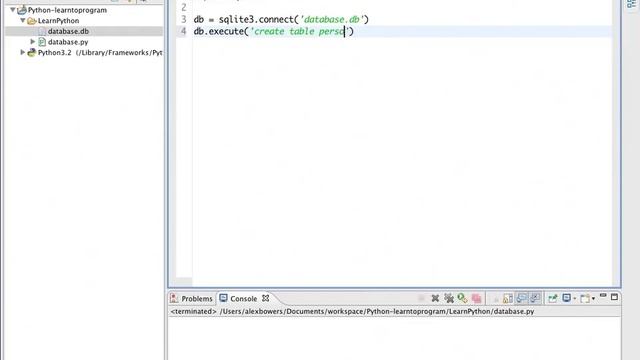
Task: Select the Python3.2 library entry
Action: 100,53
